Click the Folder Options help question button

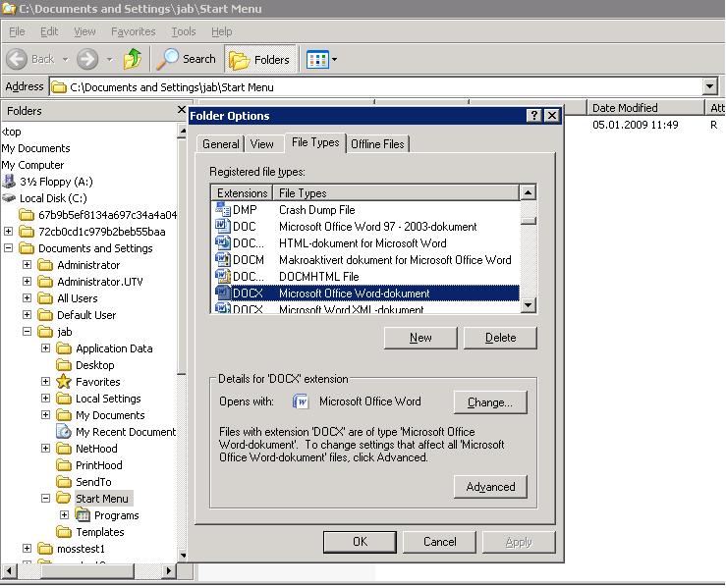coord(533,115)
